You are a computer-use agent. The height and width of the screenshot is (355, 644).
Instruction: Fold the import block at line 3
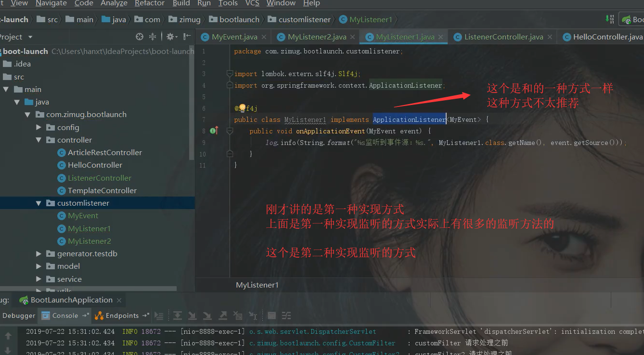click(230, 74)
